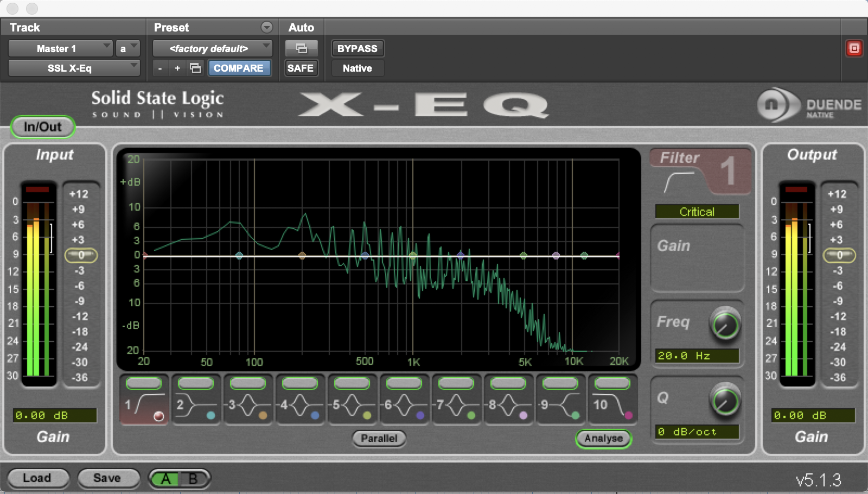Select band 7 bell filter icon
868x494 pixels.
click(x=456, y=406)
